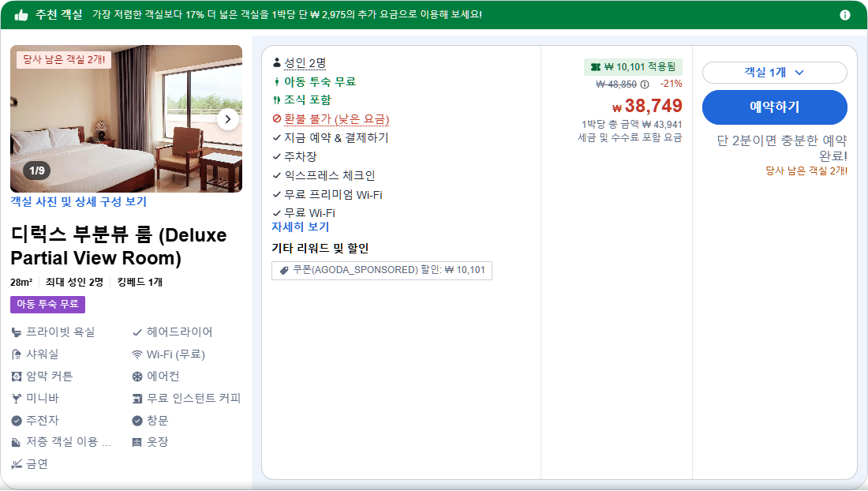The width and height of the screenshot is (868, 491).
Task: Click the coupon tag icon
Action: click(284, 270)
